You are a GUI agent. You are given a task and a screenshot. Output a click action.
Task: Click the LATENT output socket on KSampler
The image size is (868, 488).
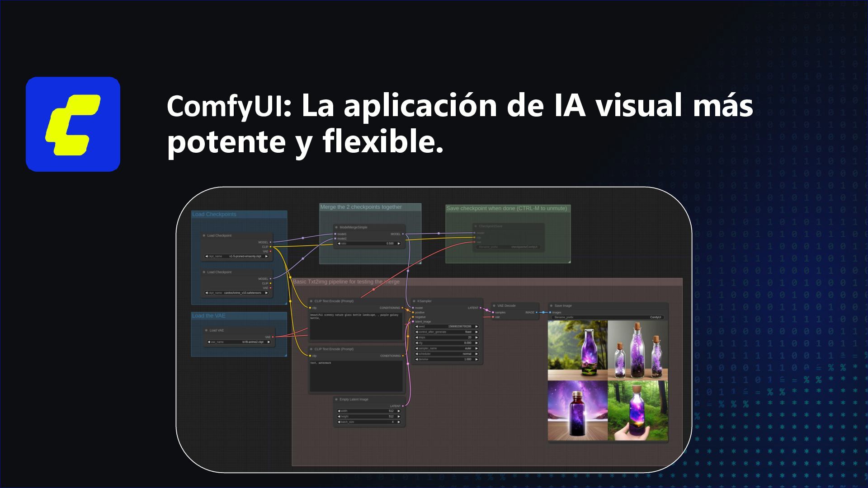pos(481,308)
